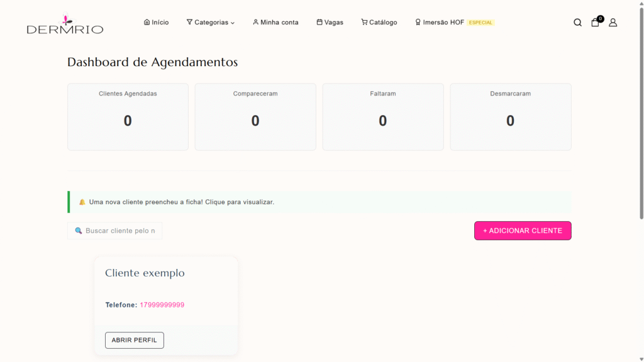
Task: Click the ESPECIAL badge
Action: pos(480,23)
